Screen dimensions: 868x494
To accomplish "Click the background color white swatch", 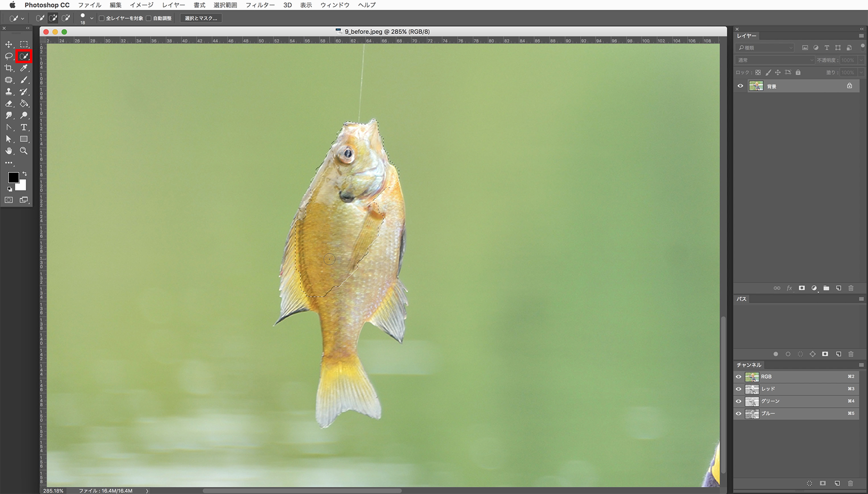I will point(22,187).
